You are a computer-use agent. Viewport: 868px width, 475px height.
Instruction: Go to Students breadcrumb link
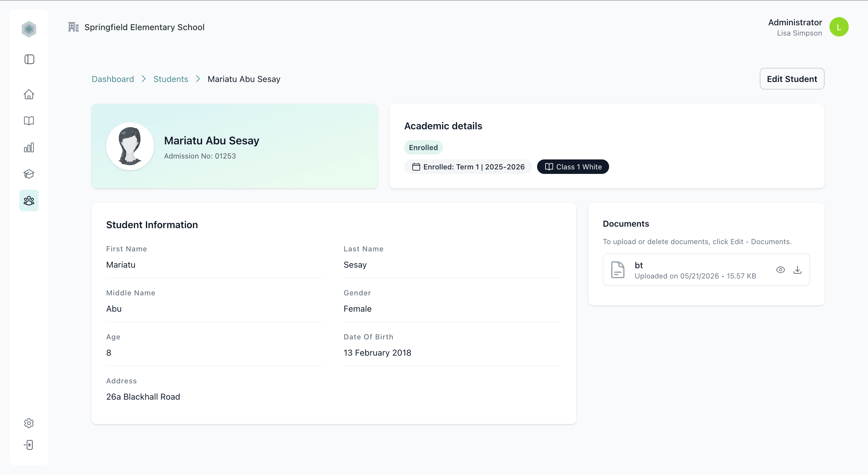pos(171,79)
